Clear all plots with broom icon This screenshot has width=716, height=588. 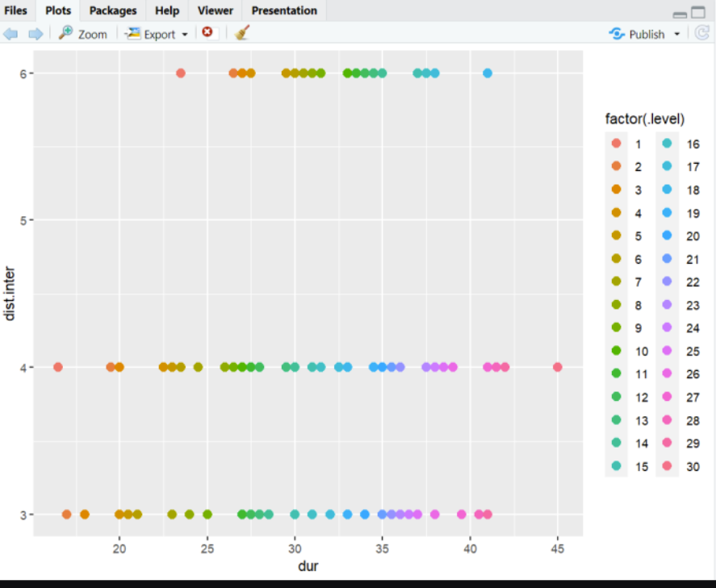click(242, 32)
